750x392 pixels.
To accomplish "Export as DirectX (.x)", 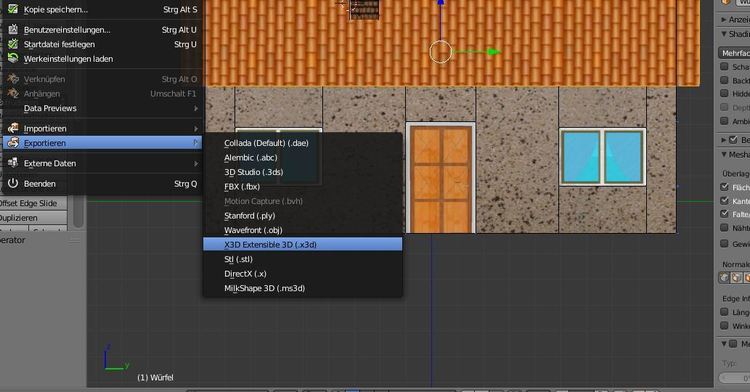I will [302, 273].
